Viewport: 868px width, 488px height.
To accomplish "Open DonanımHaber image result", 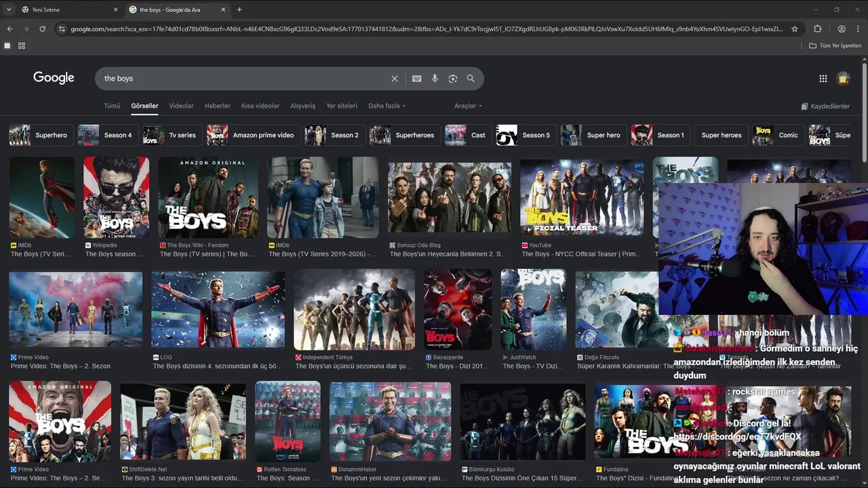I will click(x=390, y=422).
